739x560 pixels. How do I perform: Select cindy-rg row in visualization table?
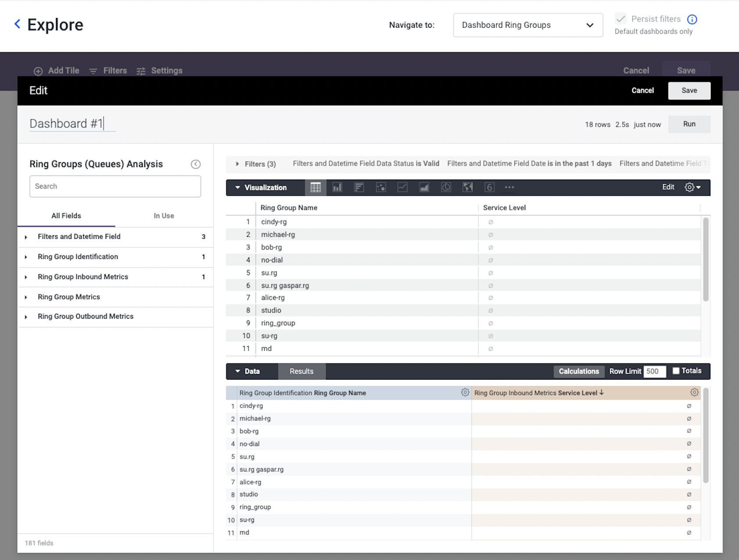[x=463, y=222]
